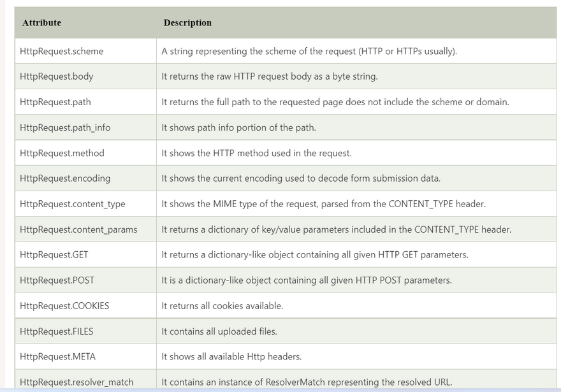This screenshot has width=561, height=392.
Task: Select the raw HTTP request body description
Action: point(270,76)
